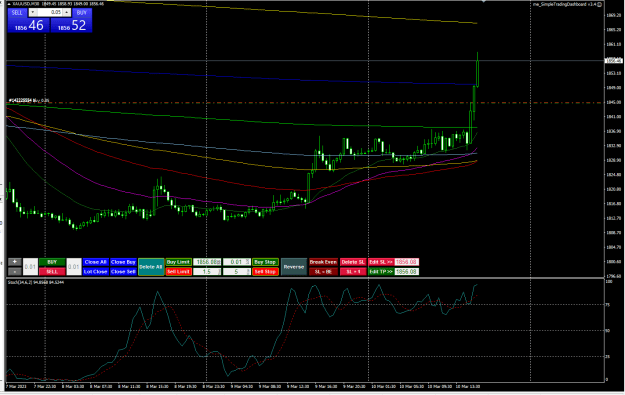Screen dimensions: 625x395
Task: Increase lot volume with the up arrow
Action: tap(67, 12)
